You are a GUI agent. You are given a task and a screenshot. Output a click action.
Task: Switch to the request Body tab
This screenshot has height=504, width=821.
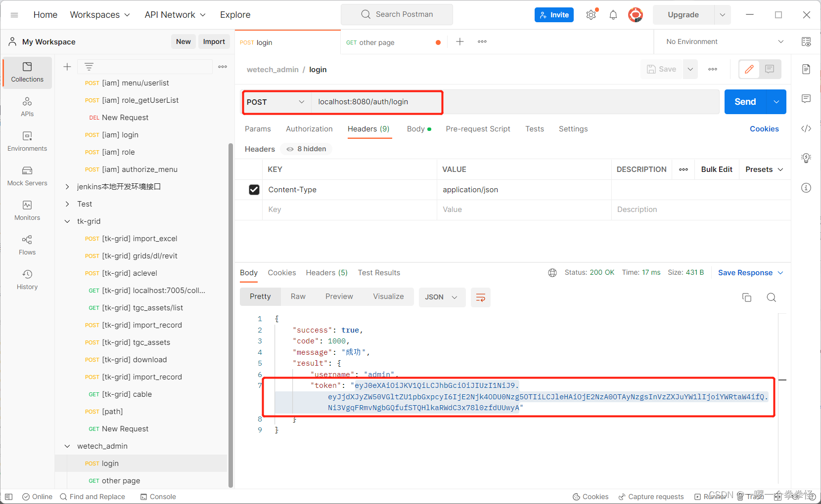[419, 129]
